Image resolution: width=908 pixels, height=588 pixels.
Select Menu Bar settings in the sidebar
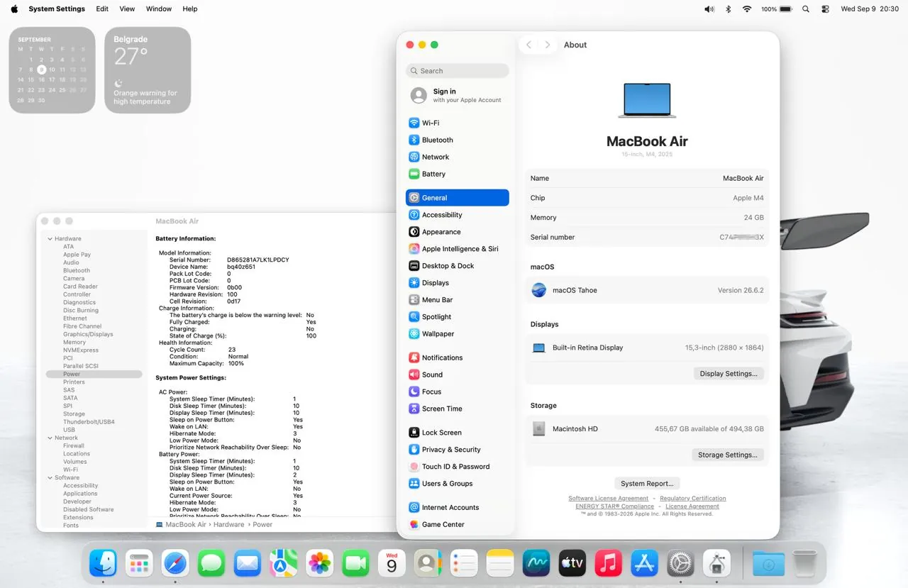457,300
